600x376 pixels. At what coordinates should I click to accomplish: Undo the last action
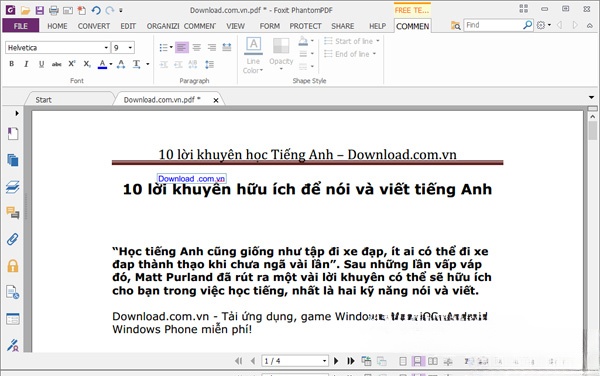point(96,10)
